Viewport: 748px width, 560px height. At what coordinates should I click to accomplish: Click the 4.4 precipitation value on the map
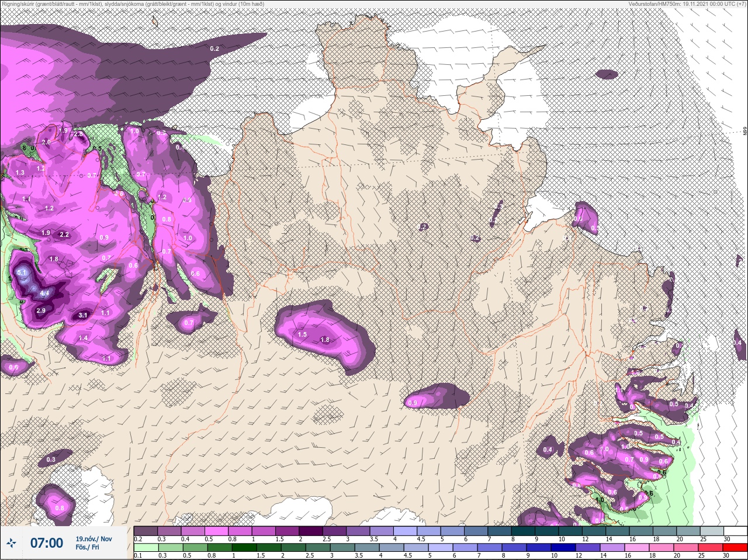tap(44, 292)
